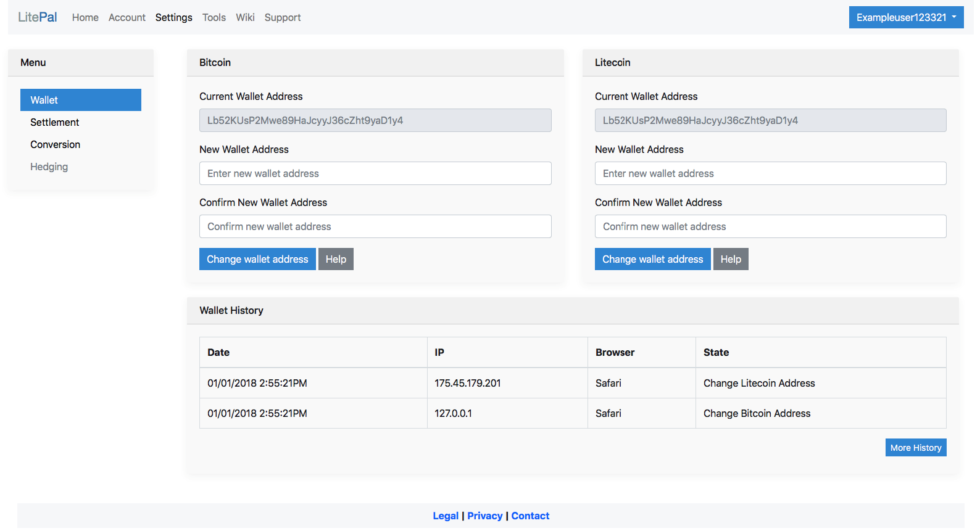Click the More History button
This screenshot has height=531, width=980.
pyautogui.click(x=915, y=448)
